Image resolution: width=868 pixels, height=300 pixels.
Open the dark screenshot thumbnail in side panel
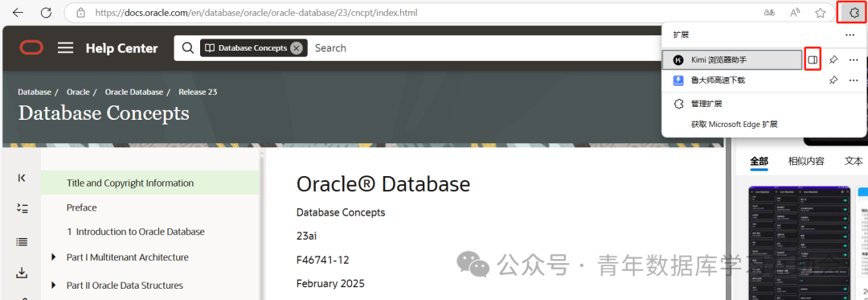799,244
